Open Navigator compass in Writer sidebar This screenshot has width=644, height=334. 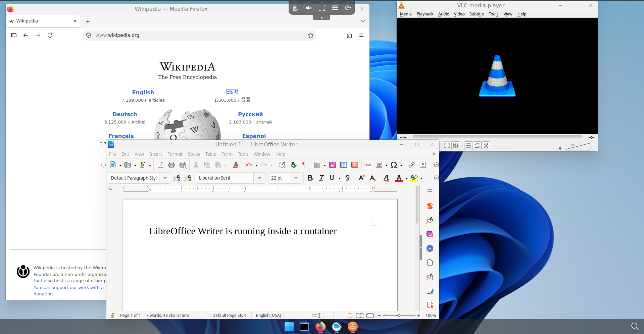point(430,248)
